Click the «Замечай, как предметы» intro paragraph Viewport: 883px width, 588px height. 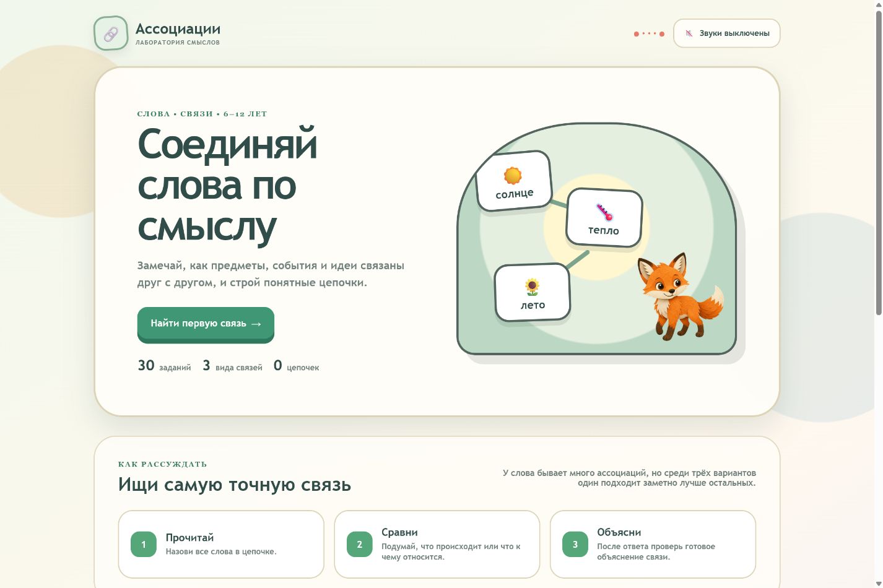coord(271,274)
